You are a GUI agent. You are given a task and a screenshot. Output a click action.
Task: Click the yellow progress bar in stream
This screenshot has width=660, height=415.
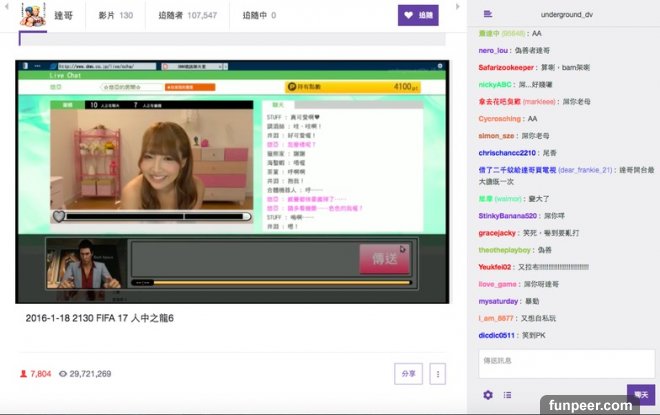coord(270,282)
